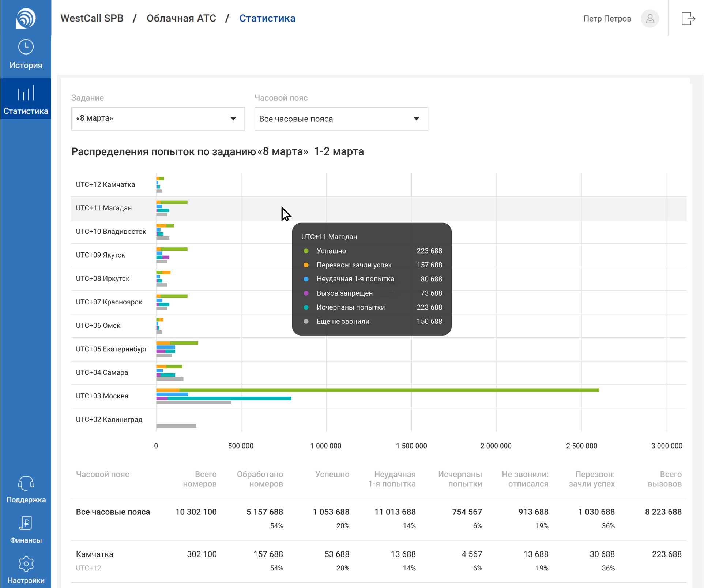Open Статистика menu label
The image size is (708, 588).
pos(26,111)
